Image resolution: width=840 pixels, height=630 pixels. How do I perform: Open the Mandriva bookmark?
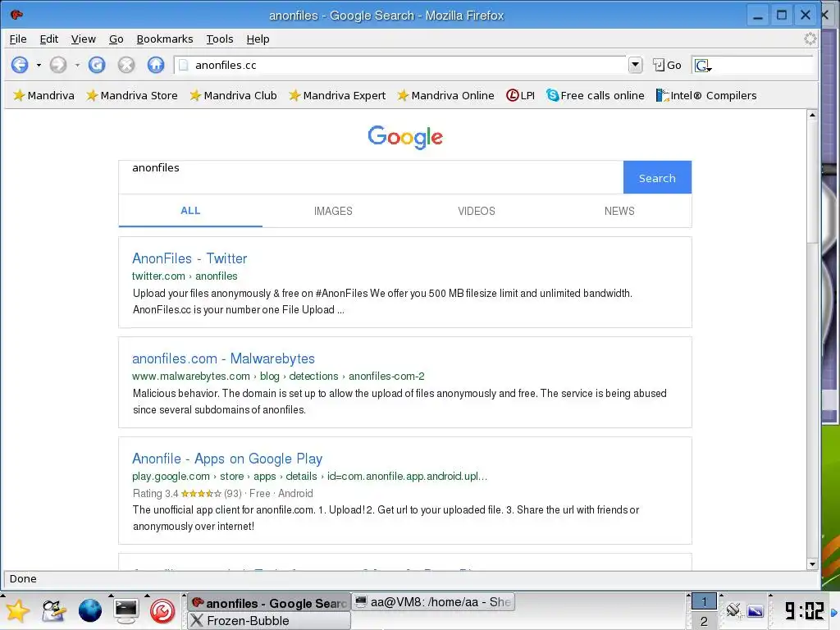click(x=43, y=95)
